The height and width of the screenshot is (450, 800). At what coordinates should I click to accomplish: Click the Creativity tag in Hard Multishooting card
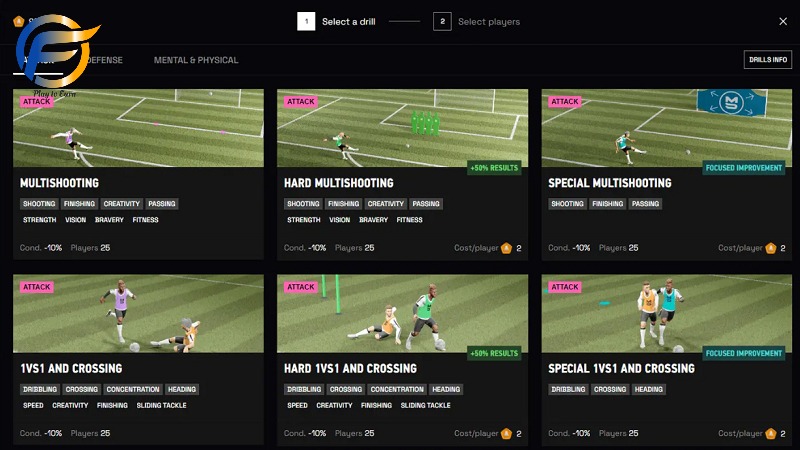click(x=386, y=204)
